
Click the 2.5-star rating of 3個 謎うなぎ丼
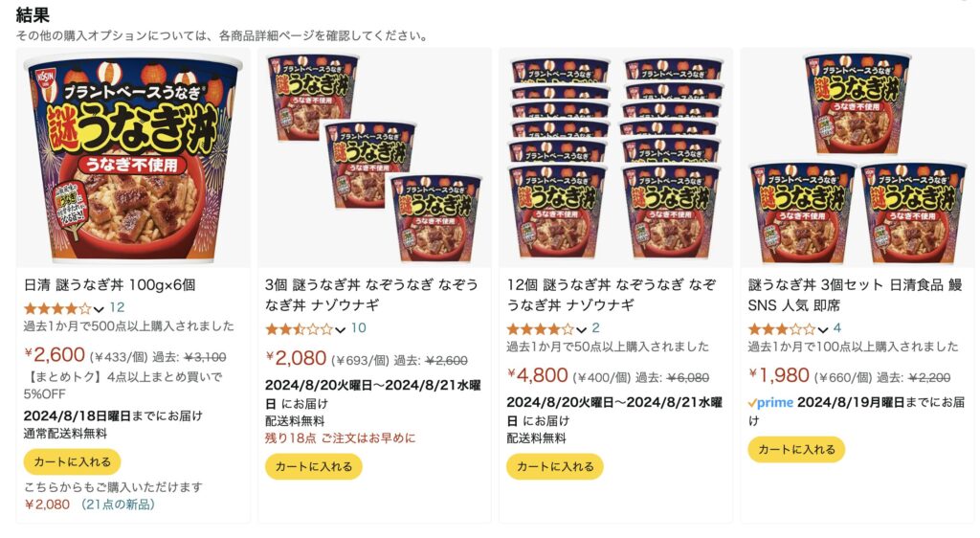pos(299,328)
